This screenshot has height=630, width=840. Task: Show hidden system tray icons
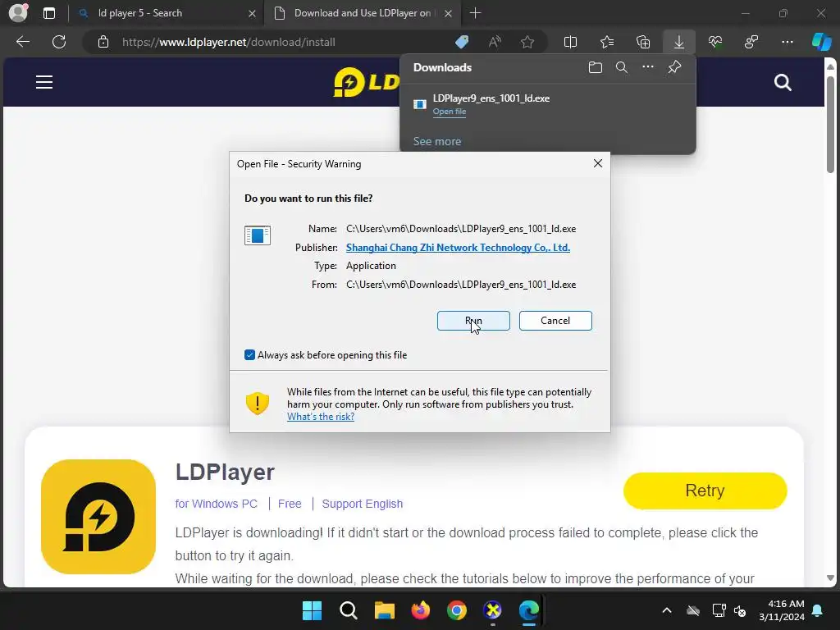pos(666,610)
